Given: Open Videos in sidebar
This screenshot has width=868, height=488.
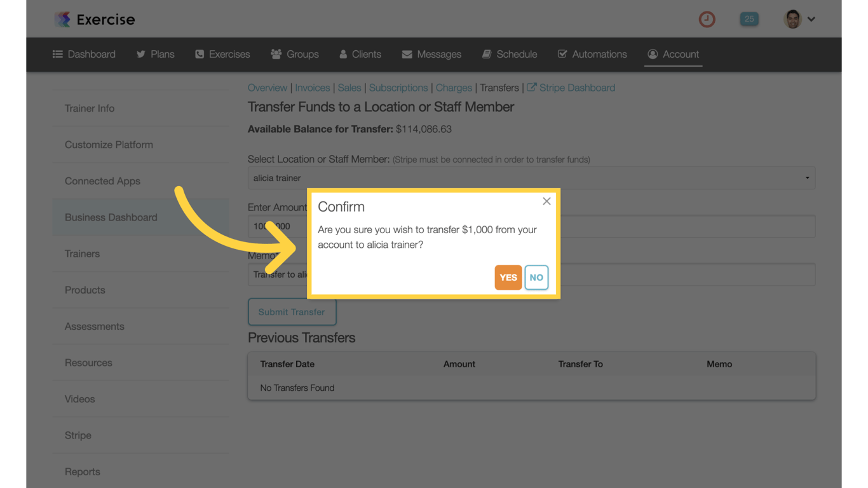Looking at the screenshot, I should click(140, 399).
